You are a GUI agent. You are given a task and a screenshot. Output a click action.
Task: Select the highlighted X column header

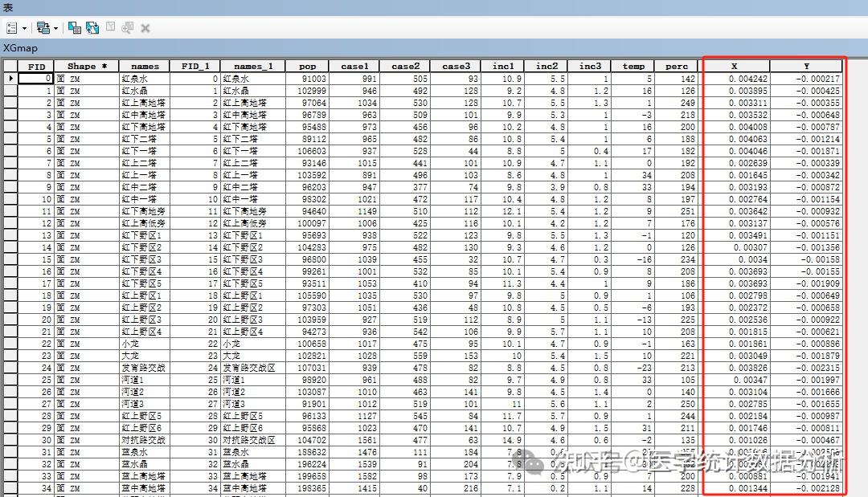pos(734,66)
